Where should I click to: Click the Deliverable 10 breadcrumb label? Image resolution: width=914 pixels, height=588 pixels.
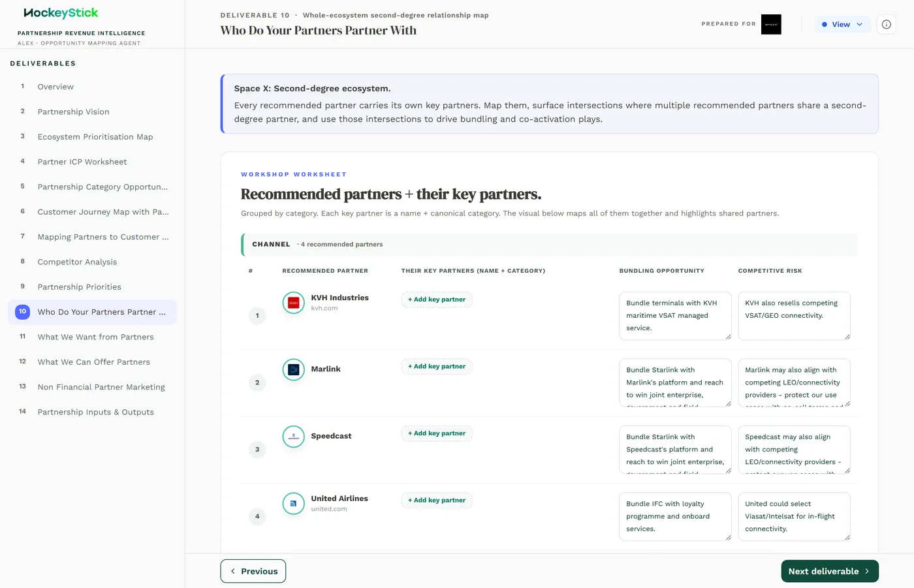click(x=255, y=15)
